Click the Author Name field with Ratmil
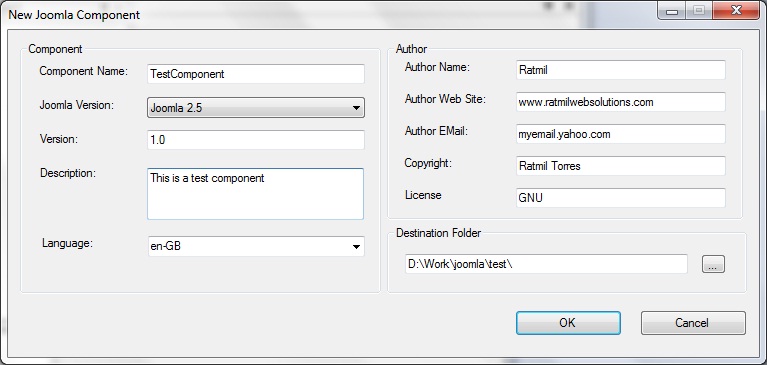This screenshot has width=767, height=365. [621, 70]
